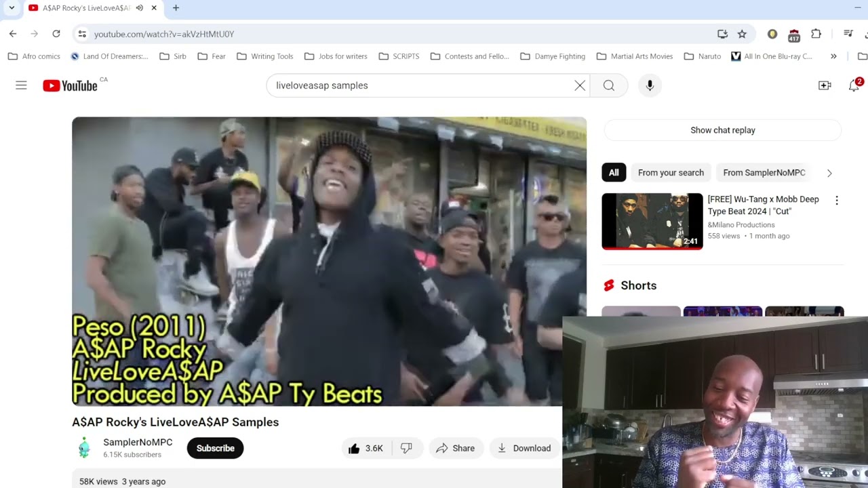Open the Martial Arts Movies bookmark folder

[635, 56]
